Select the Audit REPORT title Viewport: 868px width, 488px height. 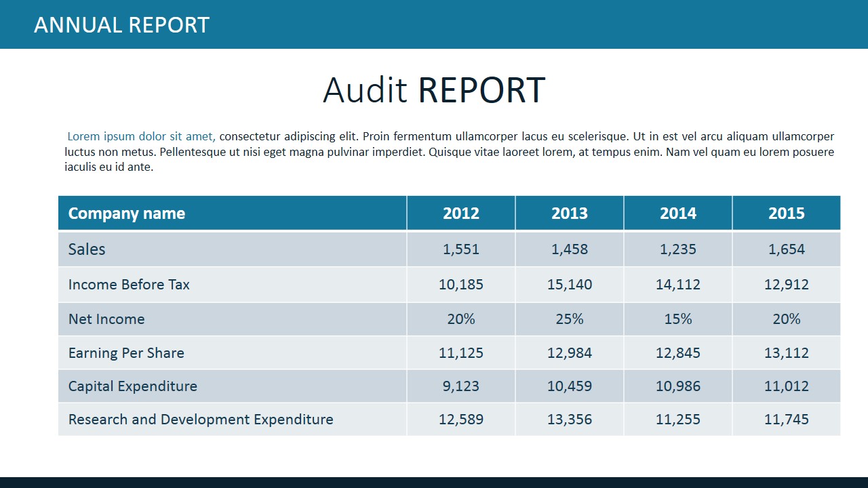click(434, 90)
